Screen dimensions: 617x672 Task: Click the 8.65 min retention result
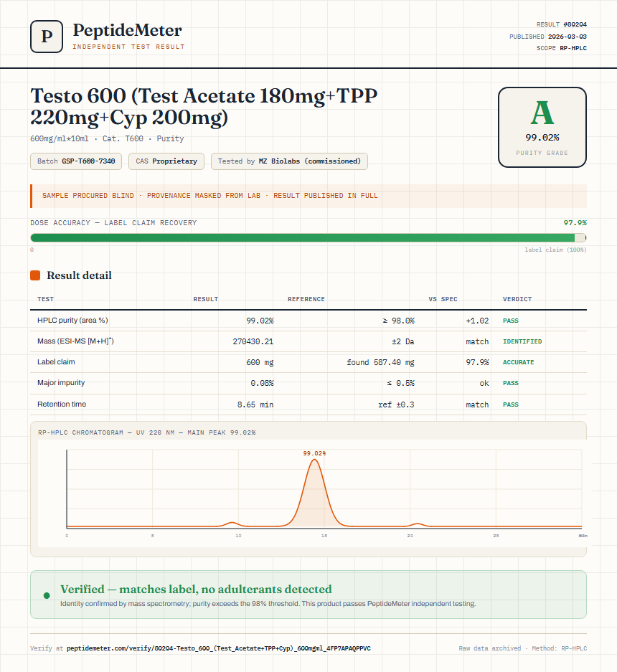(x=255, y=404)
